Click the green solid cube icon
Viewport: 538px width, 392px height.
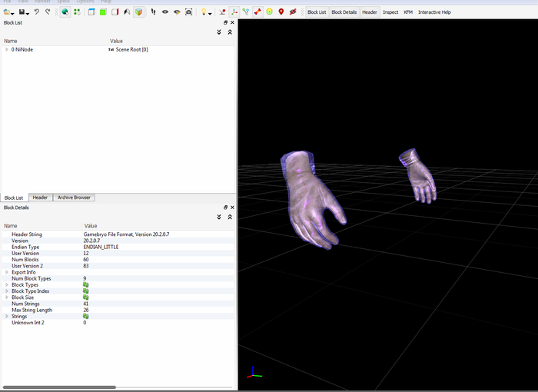[x=102, y=12]
